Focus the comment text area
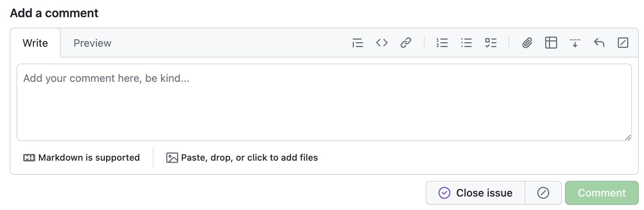 pyautogui.click(x=324, y=102)
